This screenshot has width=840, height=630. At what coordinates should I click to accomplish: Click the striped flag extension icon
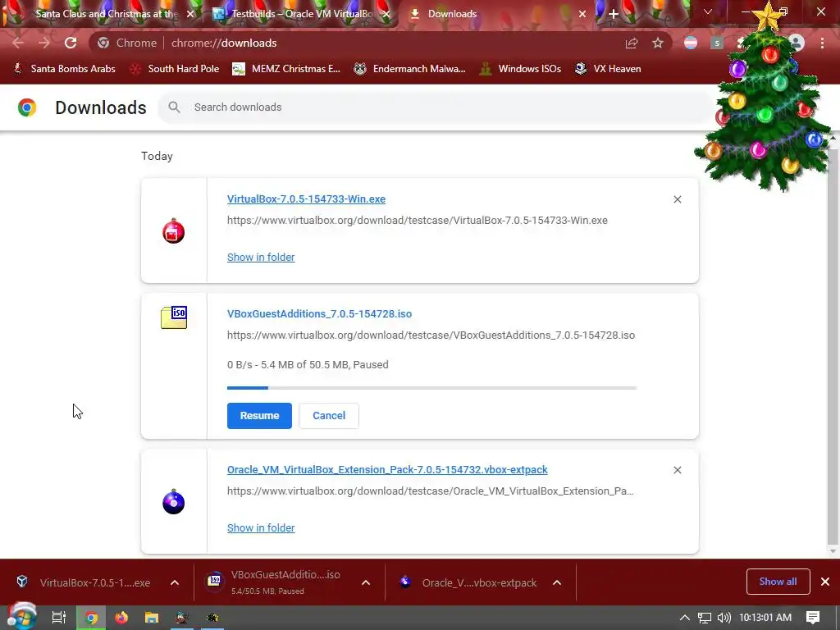pyautogui.click(x=691, y=43)
